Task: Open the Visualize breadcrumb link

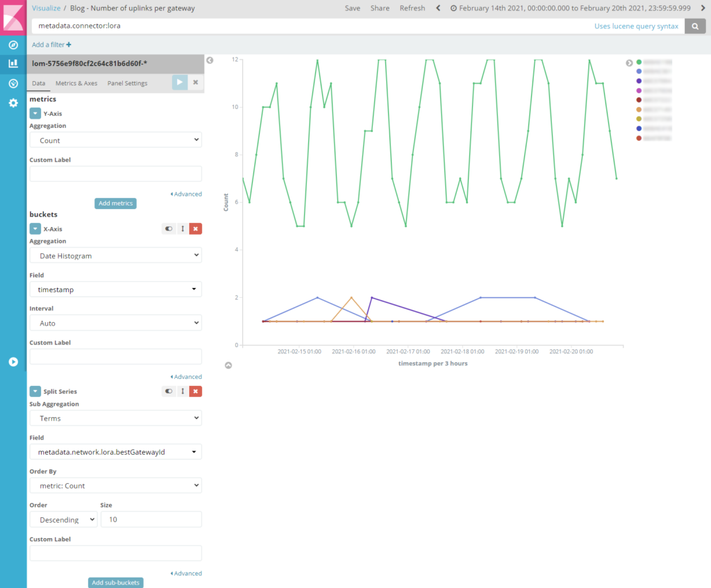Action: [x=46, y=8]
